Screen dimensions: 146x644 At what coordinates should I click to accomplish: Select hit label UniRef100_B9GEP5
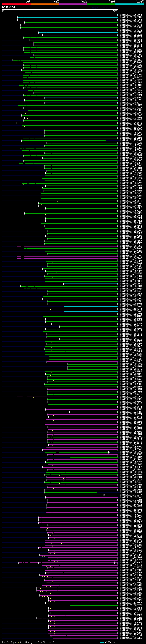tap(131, 261)
